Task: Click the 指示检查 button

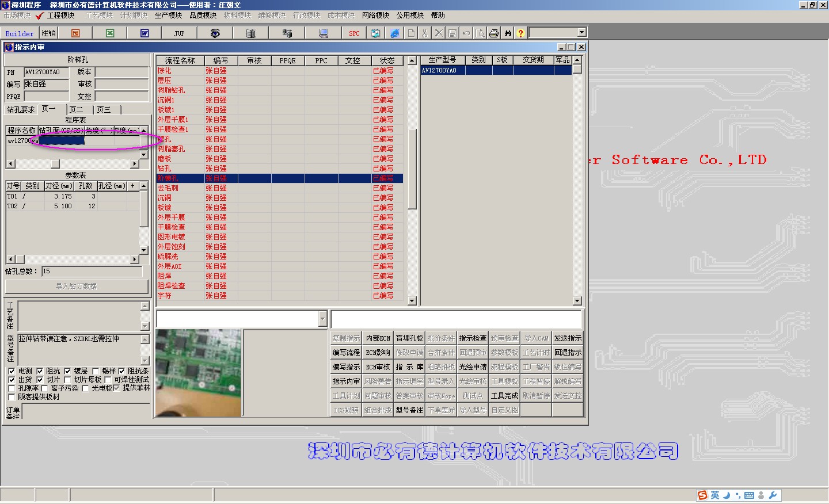Action: click(x=473, y=338)
